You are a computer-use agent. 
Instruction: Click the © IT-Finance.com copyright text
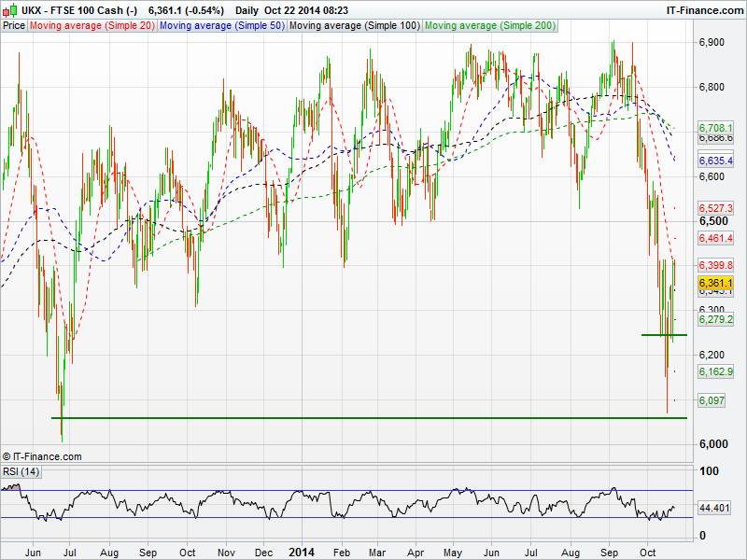point(43,456)
